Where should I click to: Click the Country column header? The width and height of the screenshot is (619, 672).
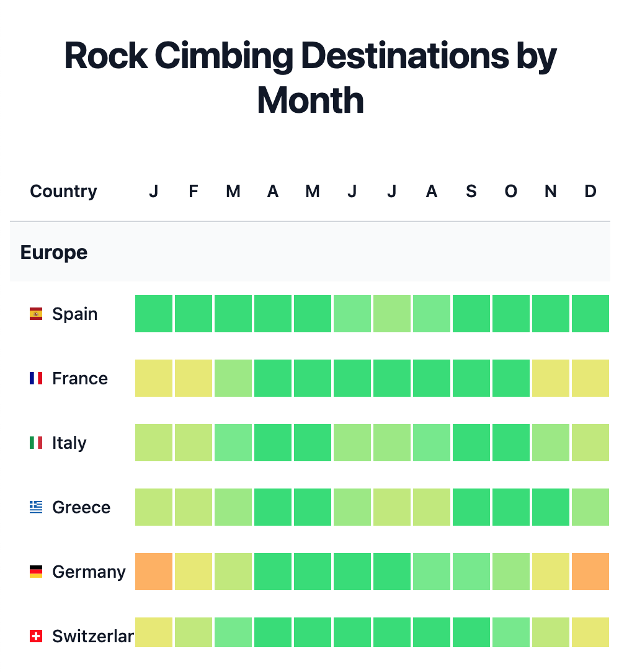(x=63, y=192)
